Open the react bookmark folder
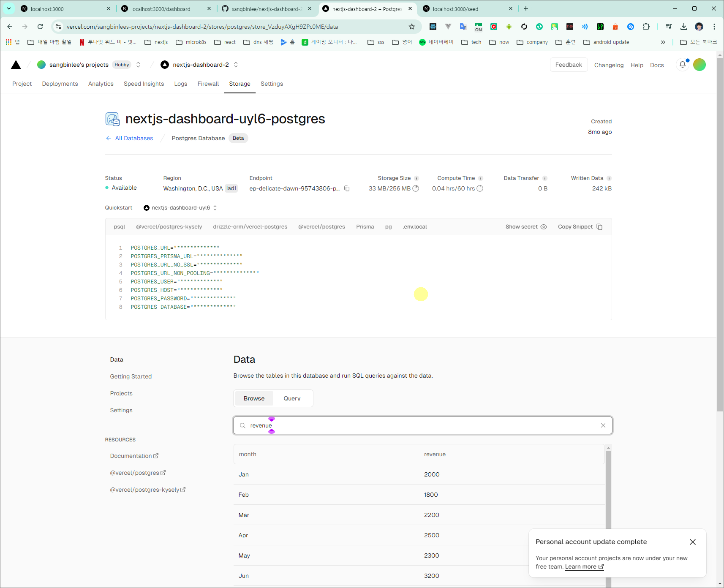724x588 pixels. [225, 42]
